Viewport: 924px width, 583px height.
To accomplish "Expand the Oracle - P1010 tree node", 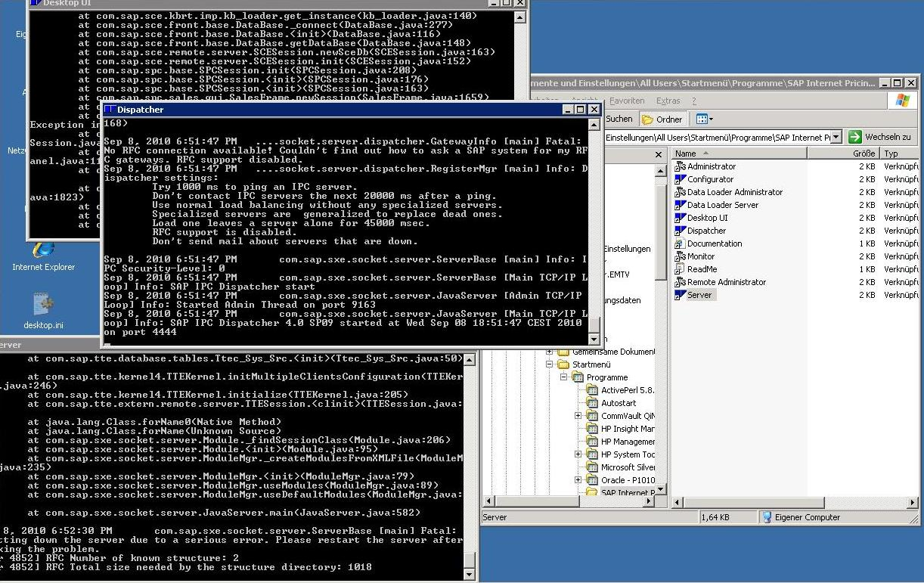I will [x=578, y=480].
